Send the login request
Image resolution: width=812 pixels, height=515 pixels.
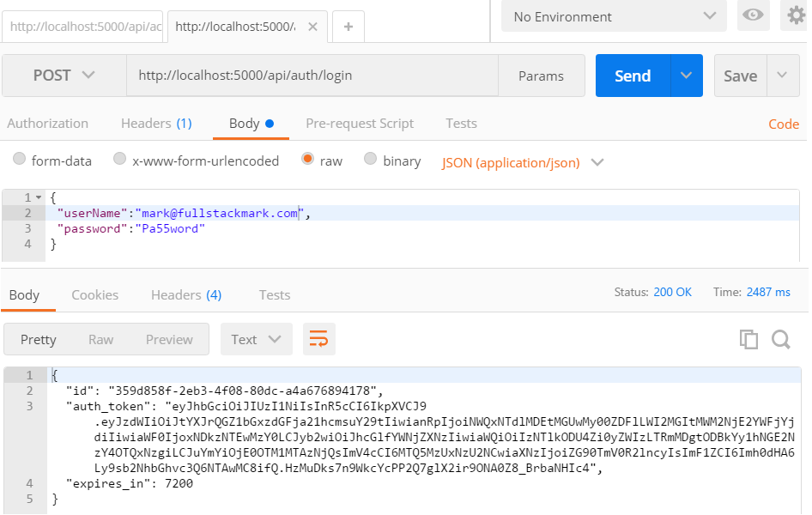pyautogui.click(x=633, y=76)
